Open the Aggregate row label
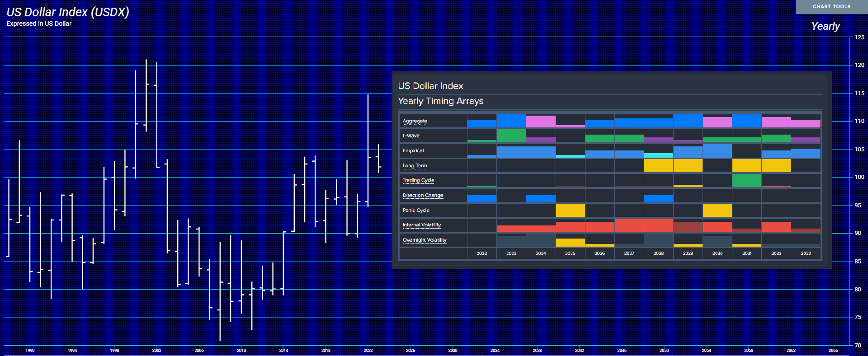The width and height of the screenshot is (868, 356). click(x=415, y=121)
